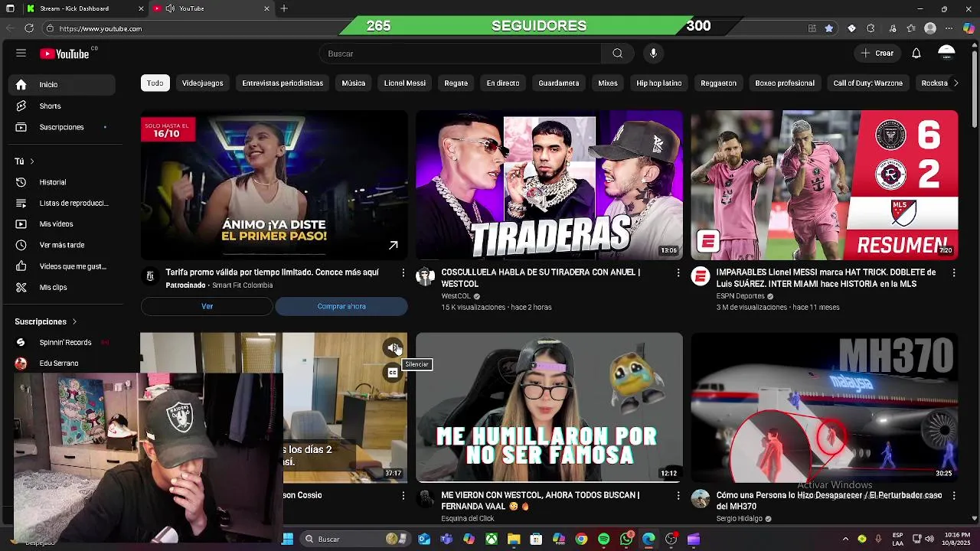This screenshot has width=980, height=551.
Task: Open options for Cosculluela tiradera video
Action: (x=678, y=272)
